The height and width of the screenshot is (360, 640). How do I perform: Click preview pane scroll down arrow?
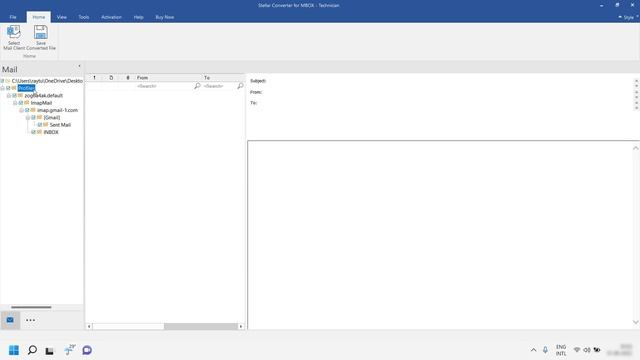click(x=636, y=322)
